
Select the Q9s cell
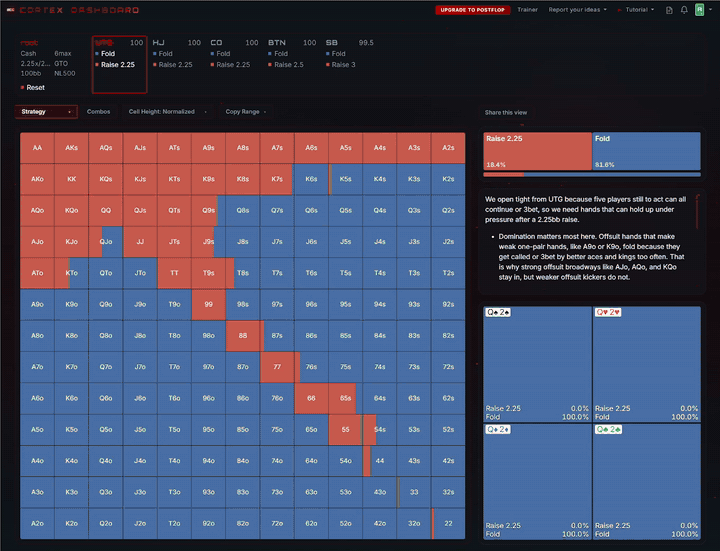[208, 210]
